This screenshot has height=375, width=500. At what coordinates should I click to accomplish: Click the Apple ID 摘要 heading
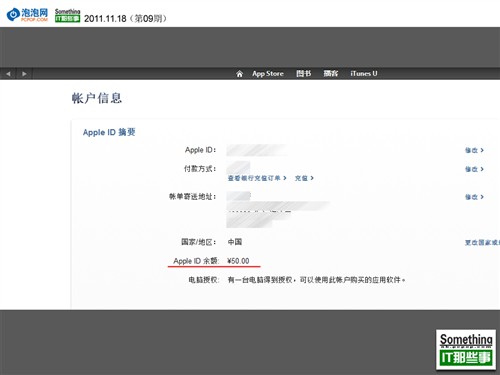(x=109, y=132)
